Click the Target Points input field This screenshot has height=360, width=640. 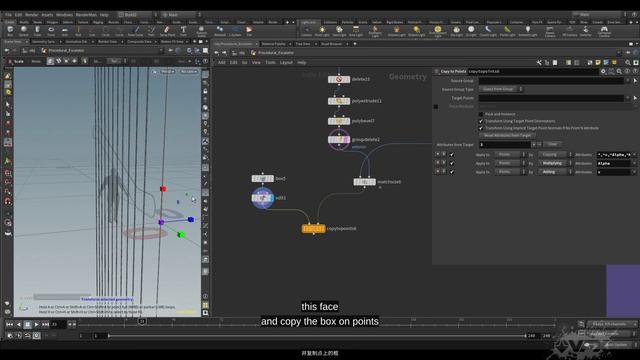tap(551, 98)
